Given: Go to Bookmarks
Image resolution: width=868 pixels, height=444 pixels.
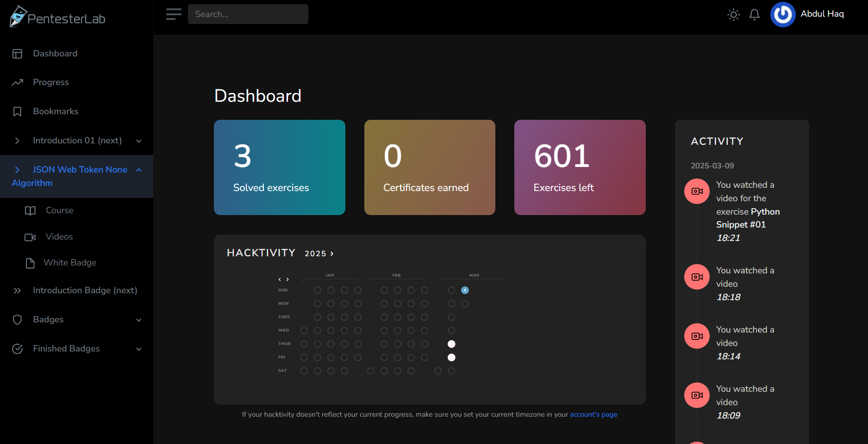Looking at the screenshot, I should tap(56, 111).
